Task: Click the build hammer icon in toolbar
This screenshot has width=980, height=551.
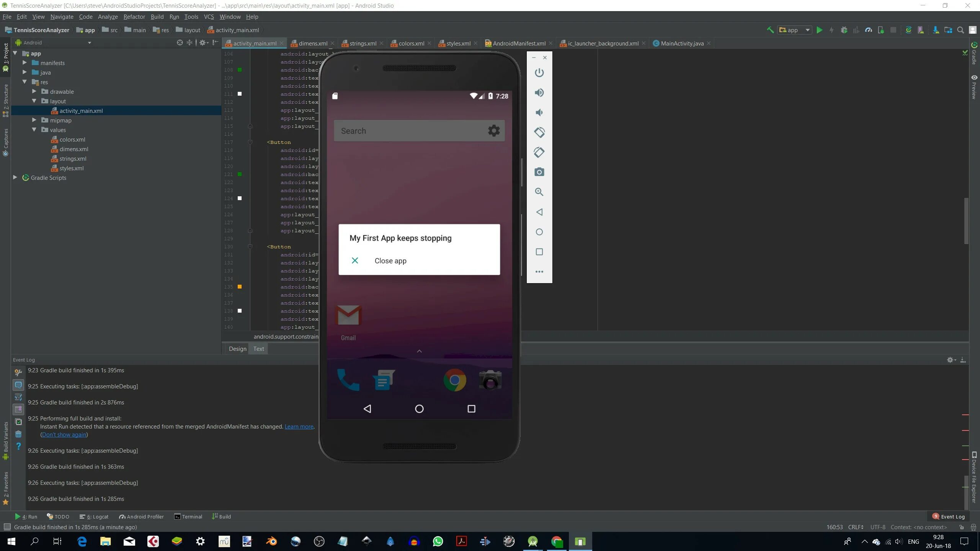Action: coord(770,30)
